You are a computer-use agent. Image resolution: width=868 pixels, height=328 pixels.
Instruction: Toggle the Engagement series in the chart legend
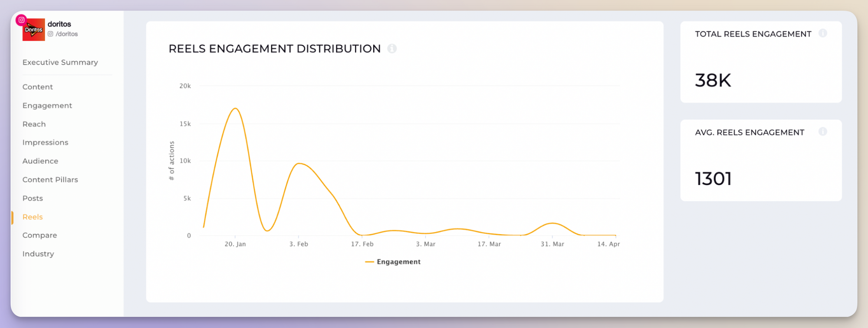pos(393,262)
